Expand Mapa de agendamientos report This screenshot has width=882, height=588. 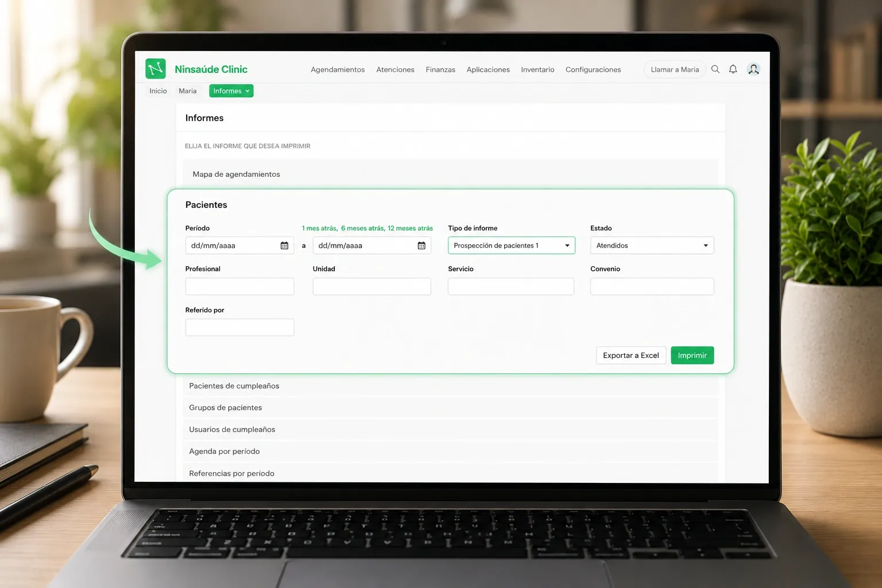point(451,174)
